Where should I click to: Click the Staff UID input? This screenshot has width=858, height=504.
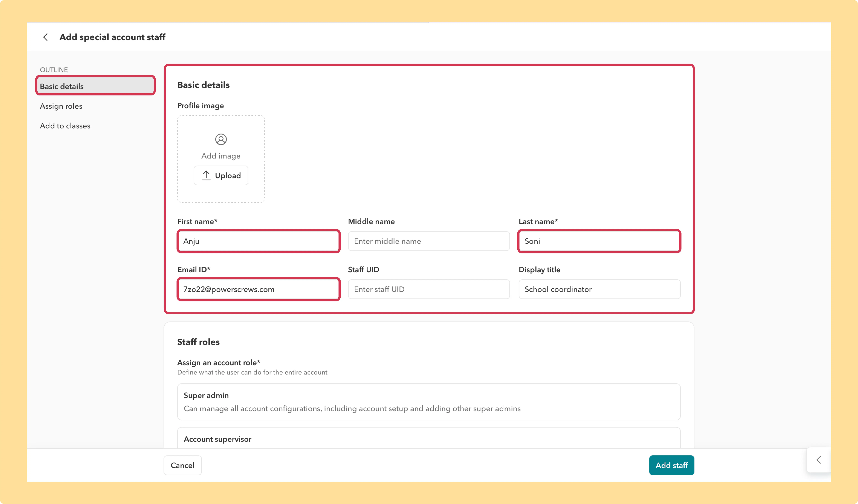point(429,289)
